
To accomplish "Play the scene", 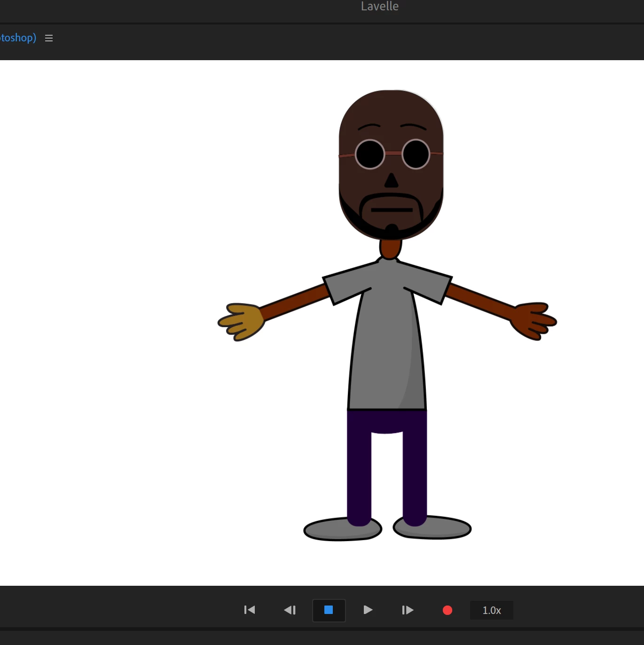I will [368, 610].
